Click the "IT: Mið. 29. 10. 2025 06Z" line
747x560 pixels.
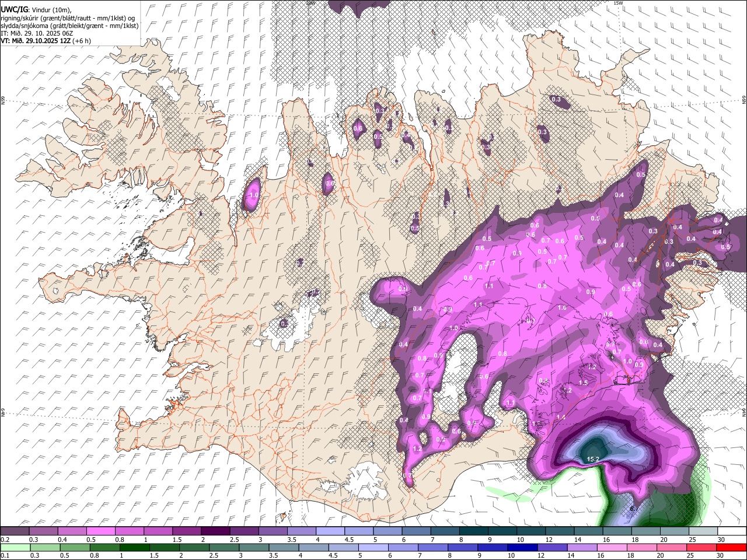pos(37,33)
